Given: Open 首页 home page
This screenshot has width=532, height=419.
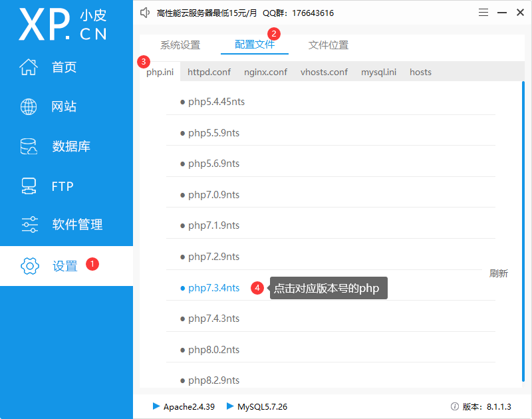Looking at the screenshot, I should click(x=64, y=67).
